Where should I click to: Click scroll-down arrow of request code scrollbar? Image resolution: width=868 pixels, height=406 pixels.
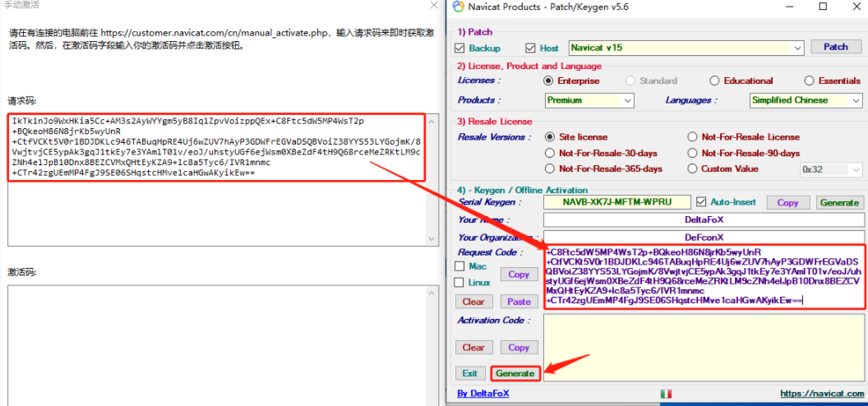click(x=433, y=238)
